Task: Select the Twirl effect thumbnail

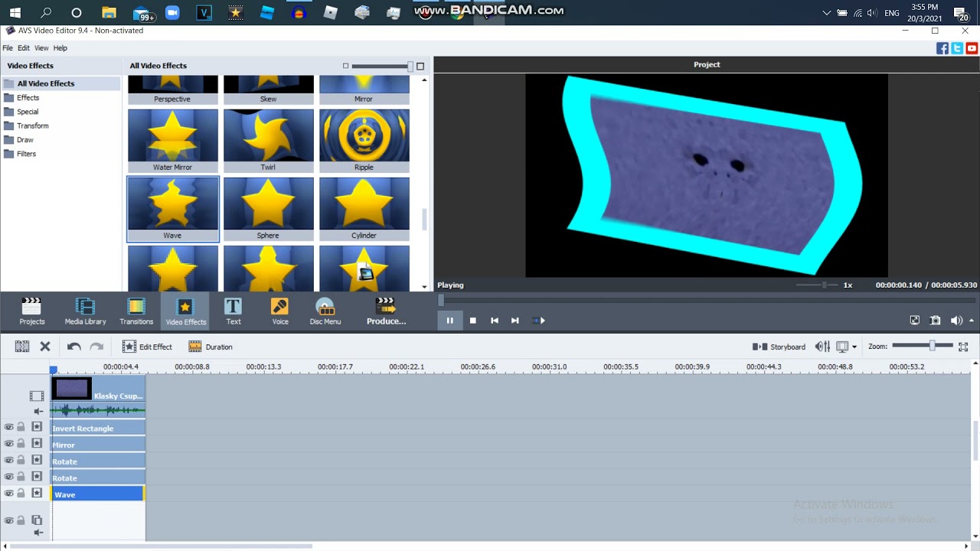Action: (x=269, y=141)
